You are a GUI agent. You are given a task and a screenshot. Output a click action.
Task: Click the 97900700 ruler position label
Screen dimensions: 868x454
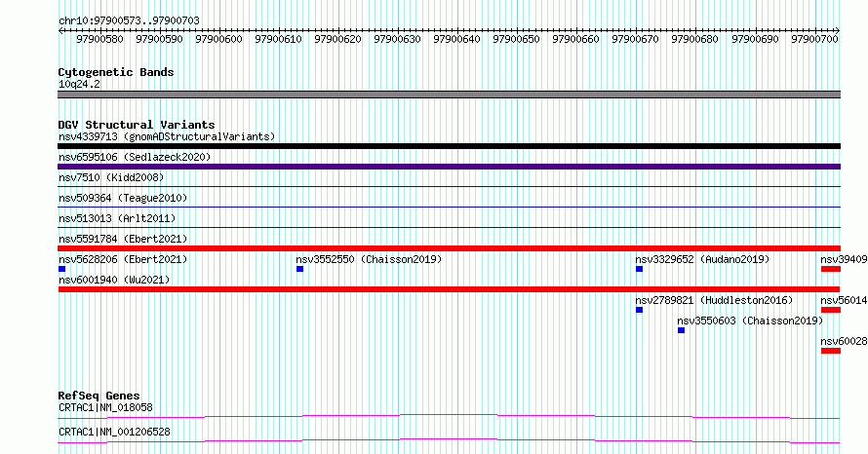(814, 39)
